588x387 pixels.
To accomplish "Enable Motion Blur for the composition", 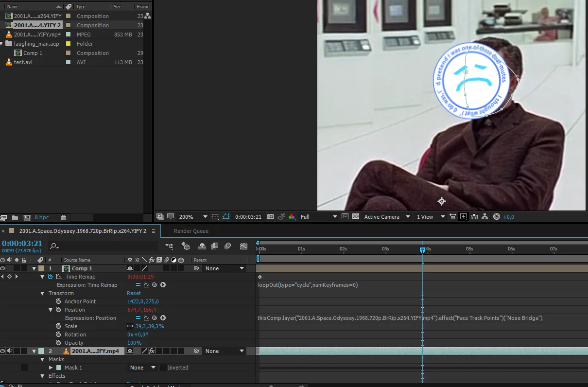I will coord(227,246).
